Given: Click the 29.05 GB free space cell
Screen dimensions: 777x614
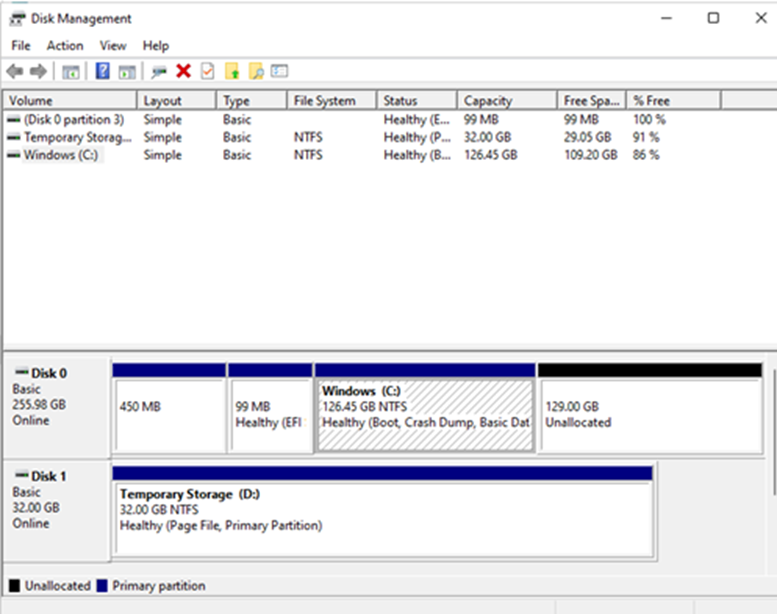Looking at the screenshot, I should [587, 137].
